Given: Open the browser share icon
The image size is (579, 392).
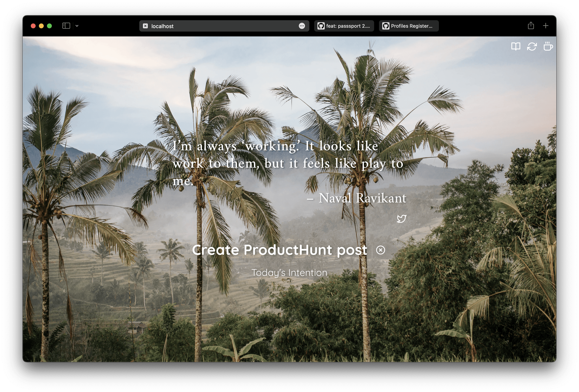Looking at the screenshot, I should [531, 26].
